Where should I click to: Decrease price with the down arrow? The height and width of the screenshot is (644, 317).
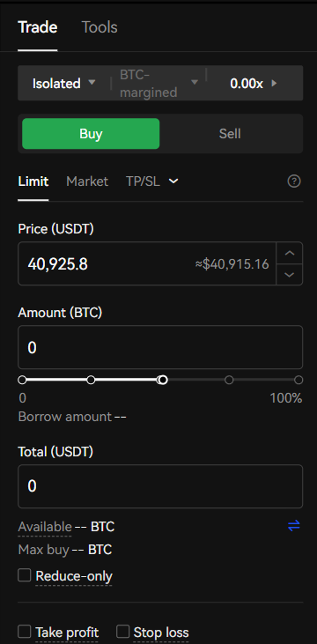click(x=290, y=274)
